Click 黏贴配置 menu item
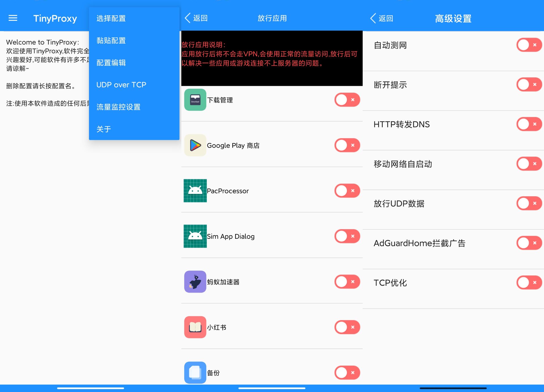This screenshot has width=544, height=392. click(111, 41)
